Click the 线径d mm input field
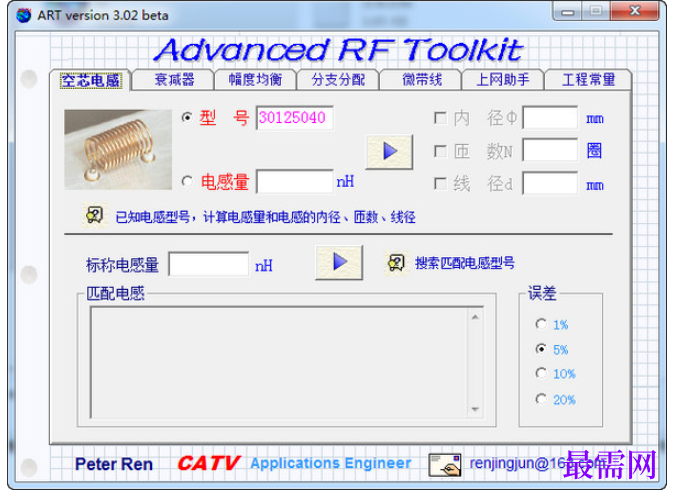675x496 pixels. click(550, 183)
